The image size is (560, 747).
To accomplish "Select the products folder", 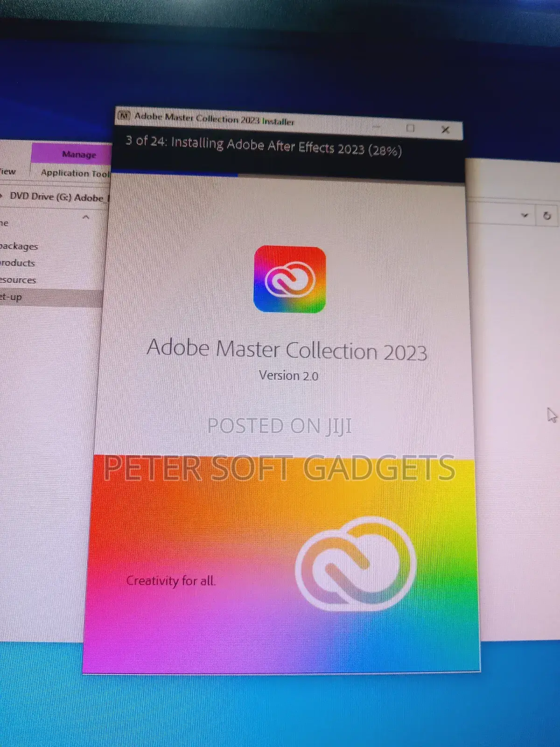I will pyautogui.click(x=17, y=263).
